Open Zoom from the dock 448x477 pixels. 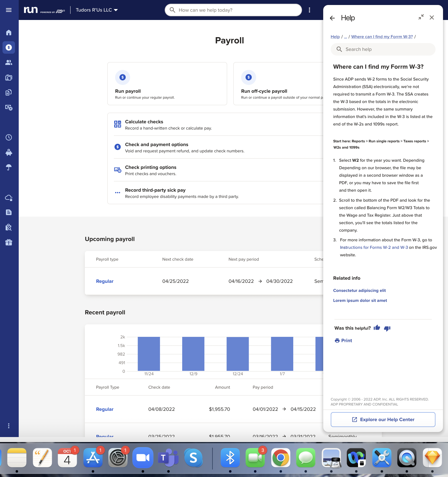click(x=143, y=458)
